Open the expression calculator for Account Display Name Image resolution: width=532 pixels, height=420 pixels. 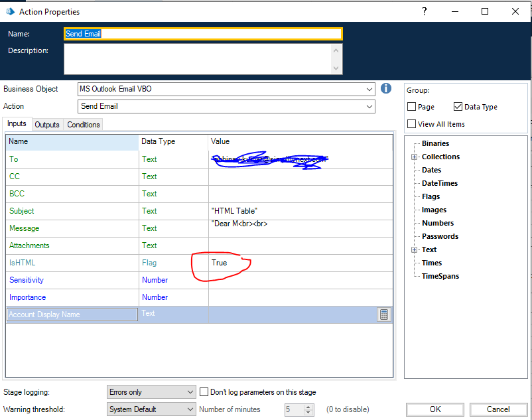click(x=383, y=315)
